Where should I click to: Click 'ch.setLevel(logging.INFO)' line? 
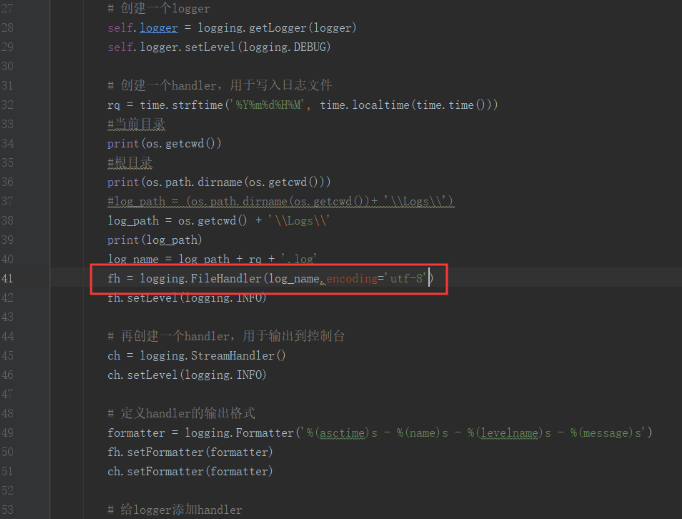coord(187,375)
